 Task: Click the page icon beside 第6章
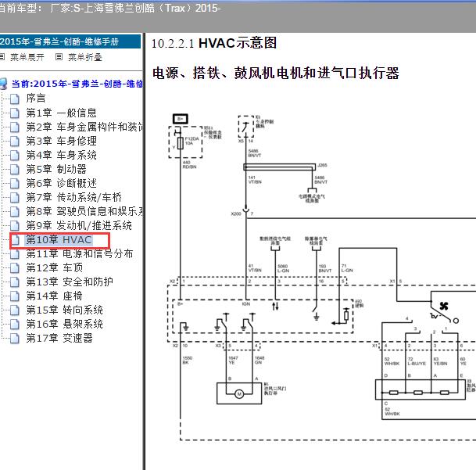click(x=15, y=184)
